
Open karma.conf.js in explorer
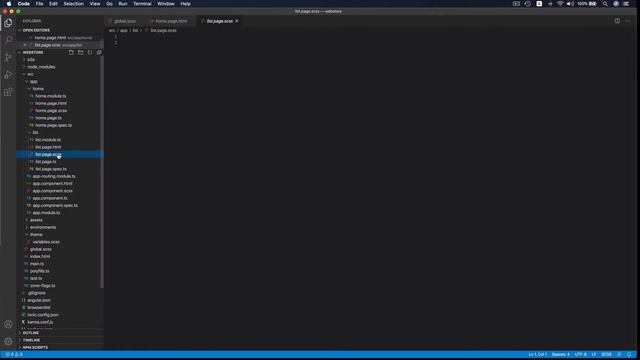40,322
